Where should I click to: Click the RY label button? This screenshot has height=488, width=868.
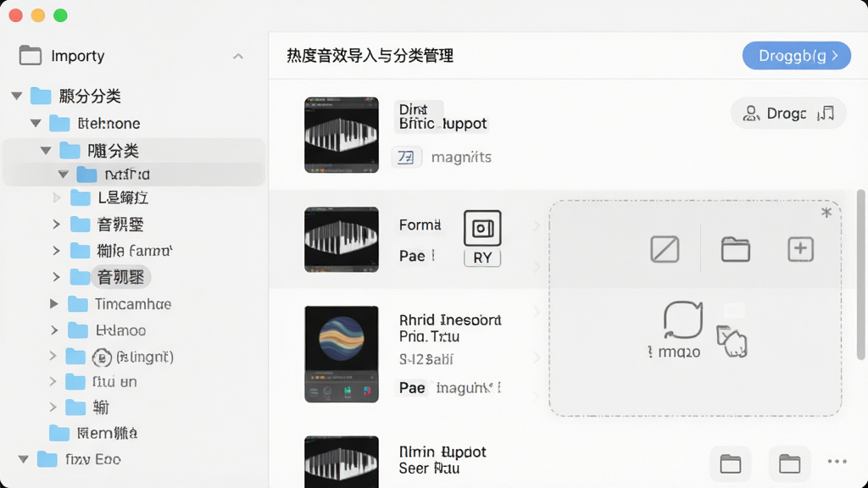pyautogui.click(x=482, y=258)
